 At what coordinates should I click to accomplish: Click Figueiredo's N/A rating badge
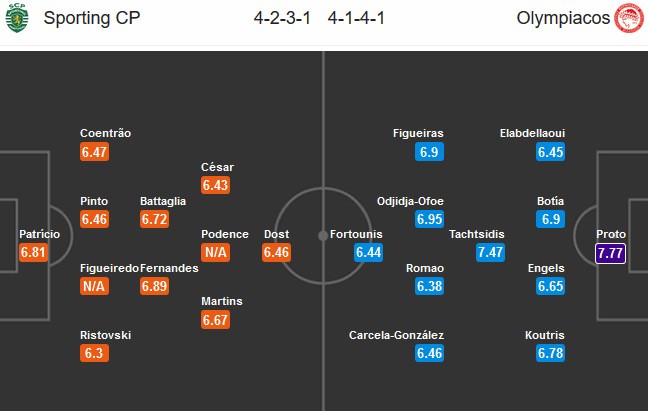(94, 286)
